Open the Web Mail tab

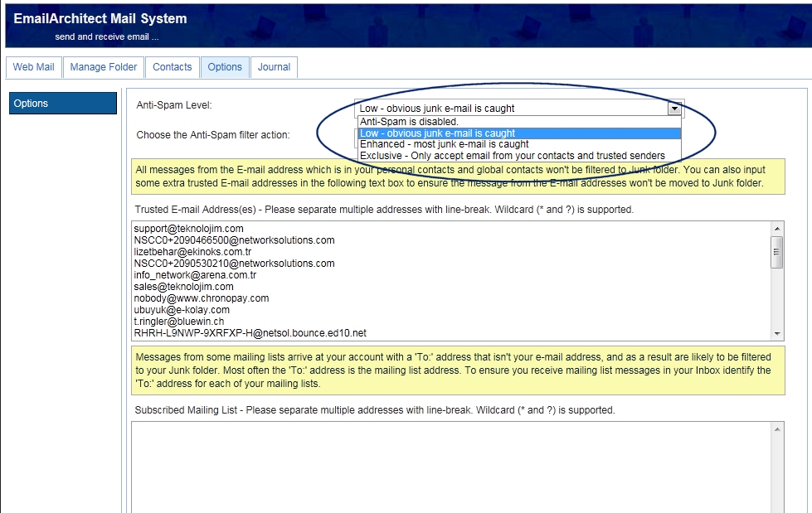34,67
